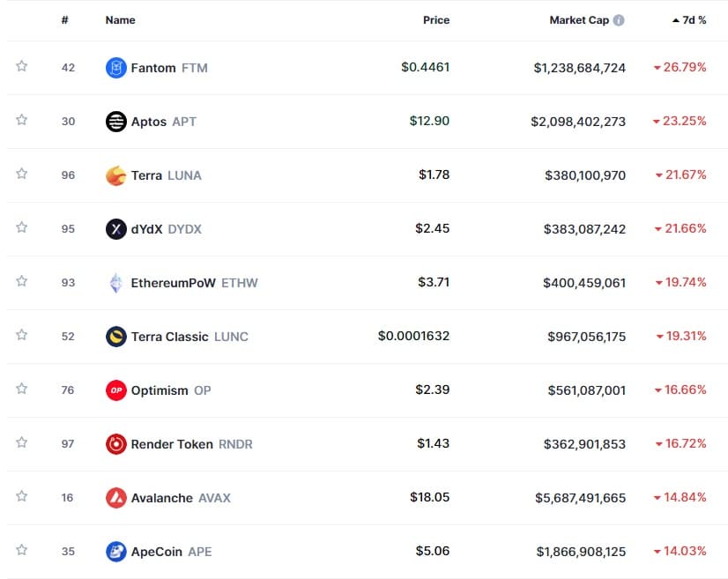Screen dimensions: 728x579
Task: Click the EthereumPoW diamond logo
Action: coord(115,283)
